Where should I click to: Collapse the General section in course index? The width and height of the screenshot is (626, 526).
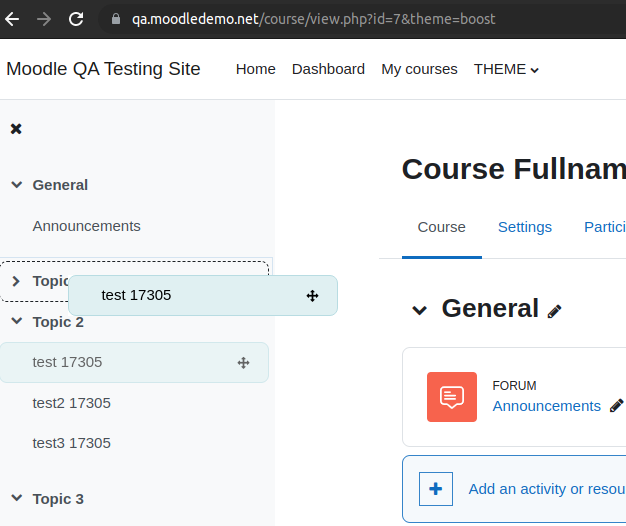pyautogui.click(x=16, y=185)
